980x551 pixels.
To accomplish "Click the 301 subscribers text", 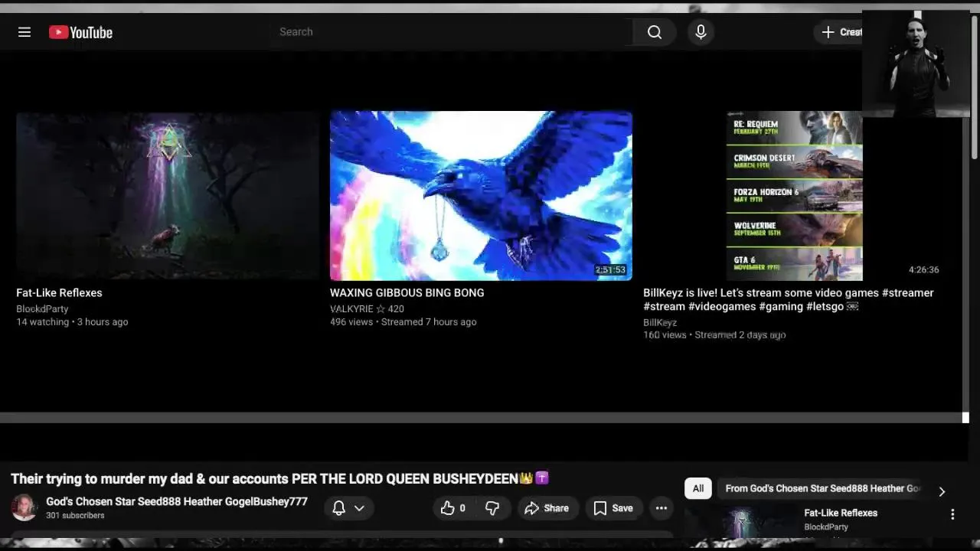I will click(x=75, y=516).
